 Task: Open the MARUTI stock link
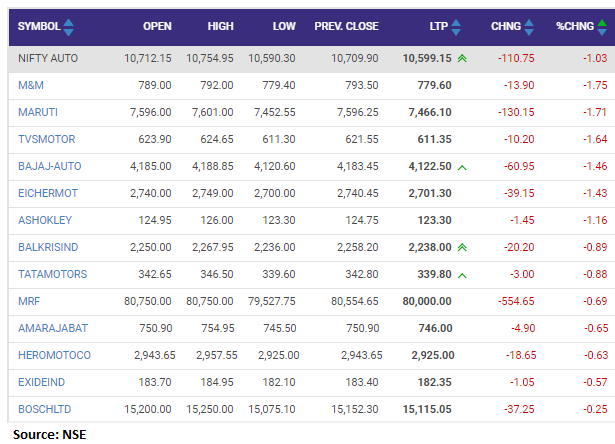pyautogui.click(x=39, y=113)
